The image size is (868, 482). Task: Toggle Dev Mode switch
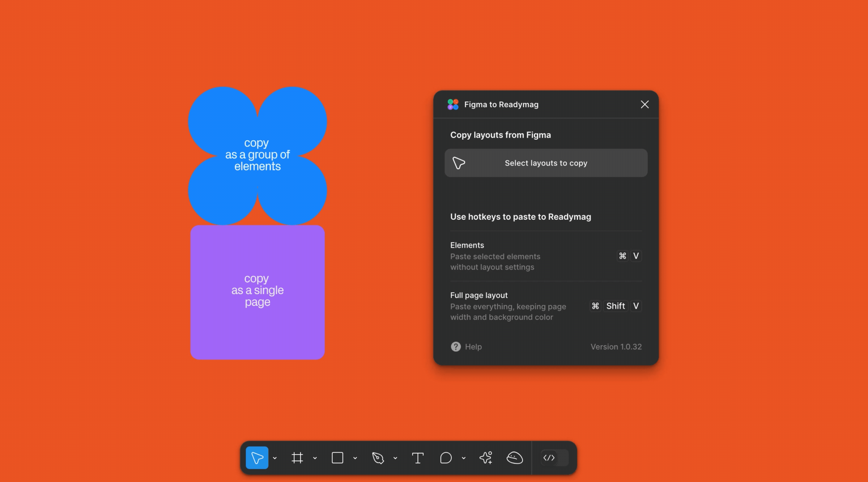tap(554, 458)
